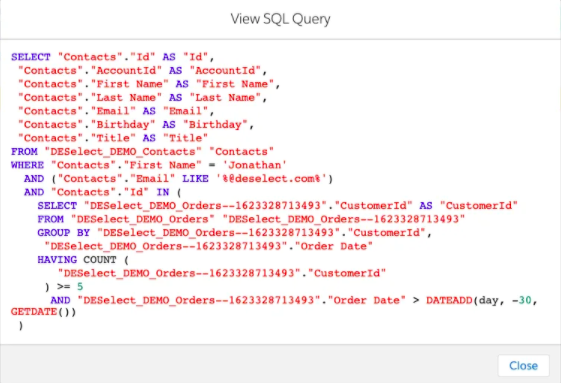Click the "DESelect_DEMO_Orders" table name in subquery FROM

tap(142, 219)
